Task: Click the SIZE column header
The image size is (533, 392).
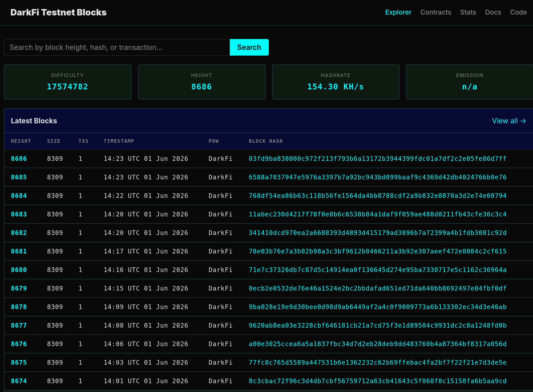Action: pos(54,141)
